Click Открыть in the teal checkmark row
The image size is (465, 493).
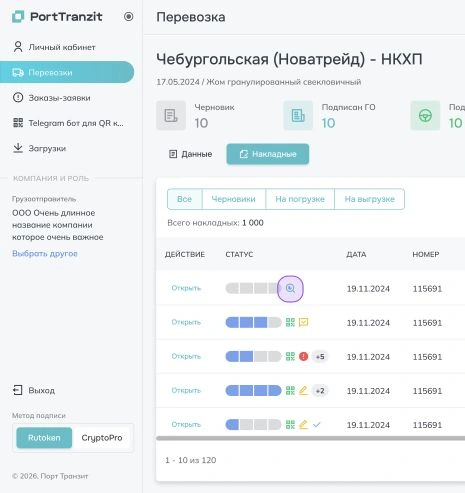pos(186,424)
